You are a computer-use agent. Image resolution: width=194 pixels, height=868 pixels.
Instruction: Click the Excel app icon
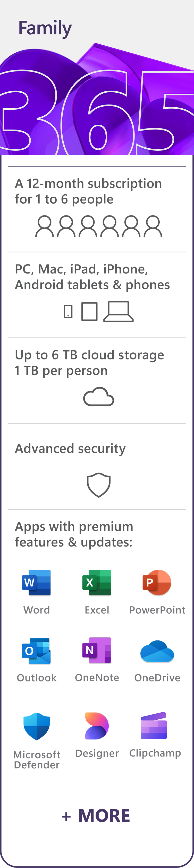point(97,582)
